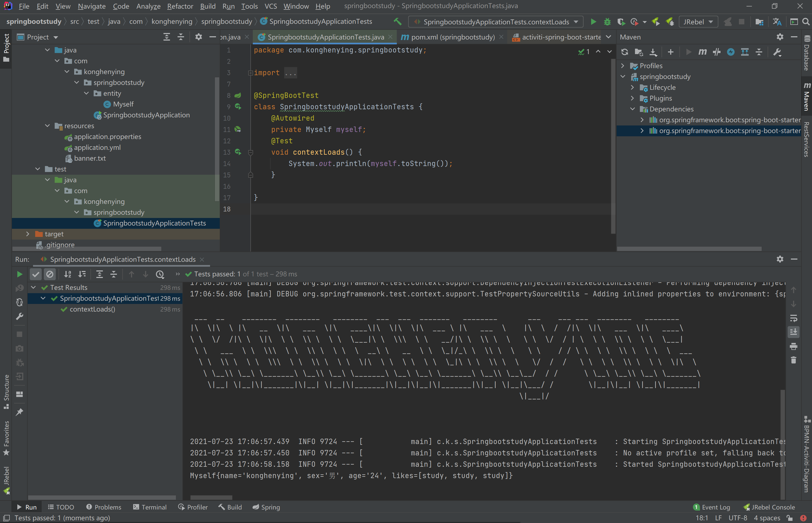Toggle Show Ignored tests button

click(50, 274)
